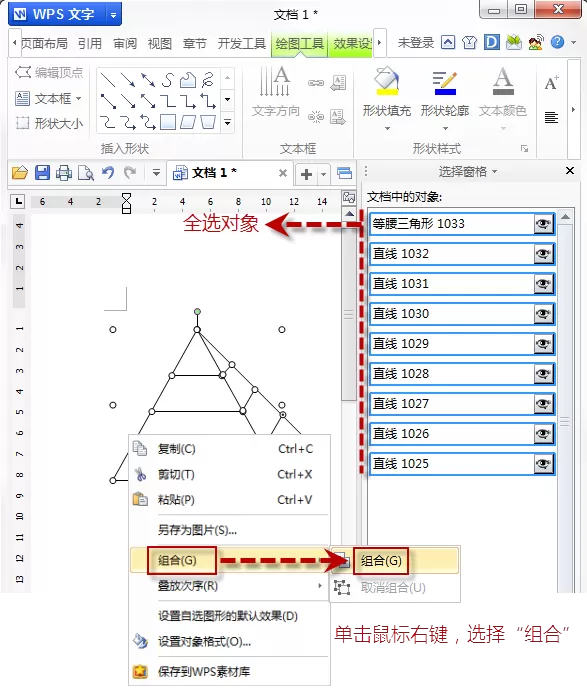
Task: Open the 引用 ribbon tab
Action: (x=90, y=43)
